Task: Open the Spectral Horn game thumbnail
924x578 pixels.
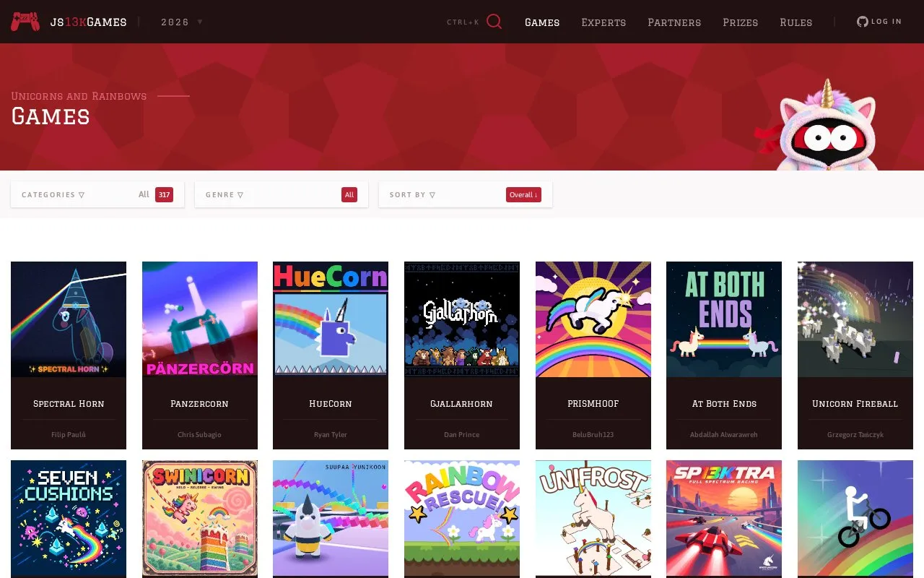Action: [x=69, y=319]
